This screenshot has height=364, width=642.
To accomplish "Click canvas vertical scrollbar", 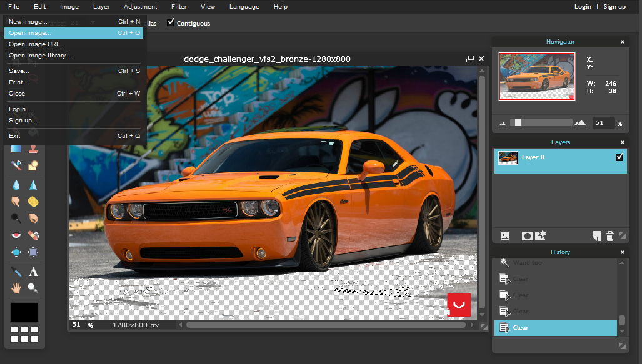I will [x=482, y=192].
